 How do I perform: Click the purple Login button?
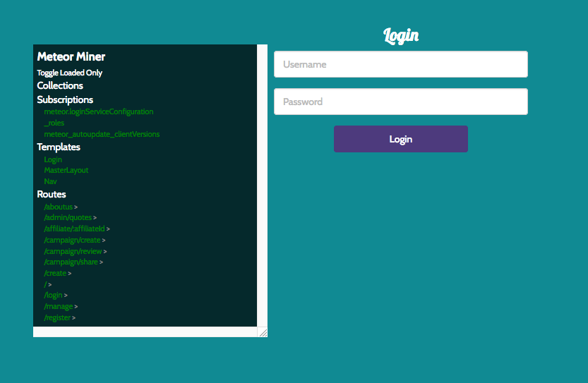pyautogui.click(x=400, y=139)
